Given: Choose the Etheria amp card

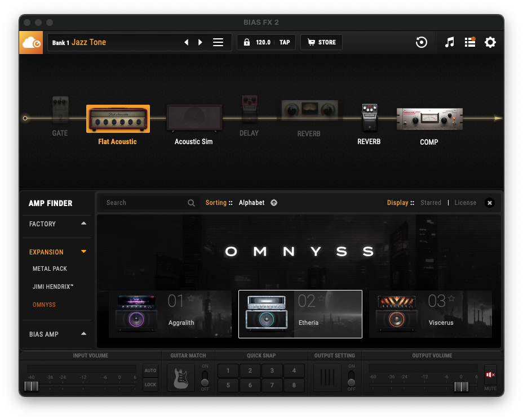Looking at the screenshot, I should pos(300,314).
